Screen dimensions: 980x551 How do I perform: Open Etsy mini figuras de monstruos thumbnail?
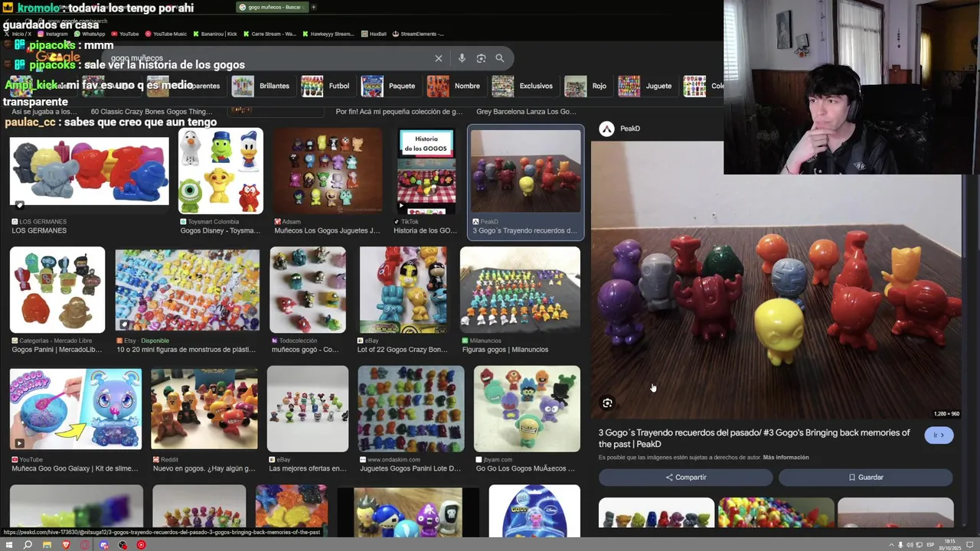pos(188,289)
